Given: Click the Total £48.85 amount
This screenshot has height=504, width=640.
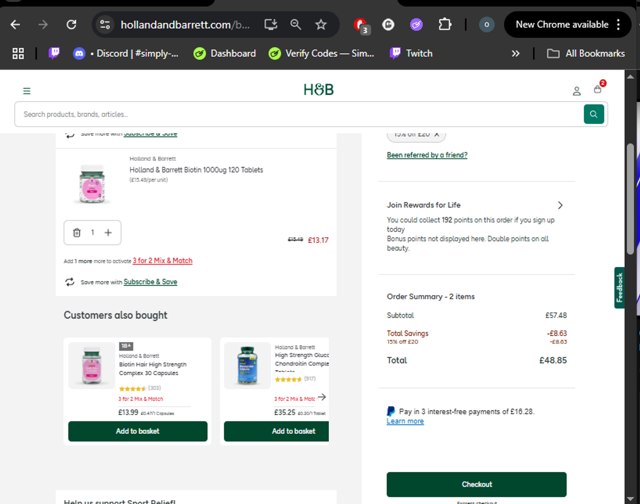Looking at the screenshot, I should [553, 360].
